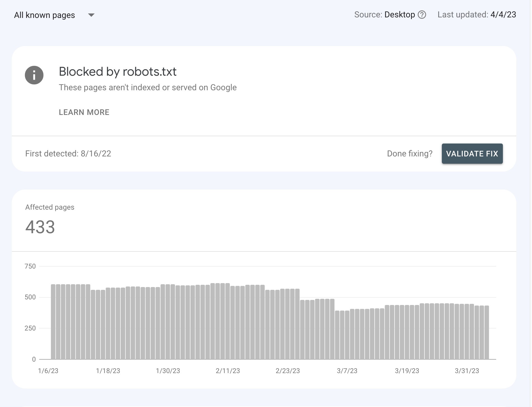Select the chart bar above 1/6/23
Viewport: 532px width, 407px height.
click(x=53, y=322)
